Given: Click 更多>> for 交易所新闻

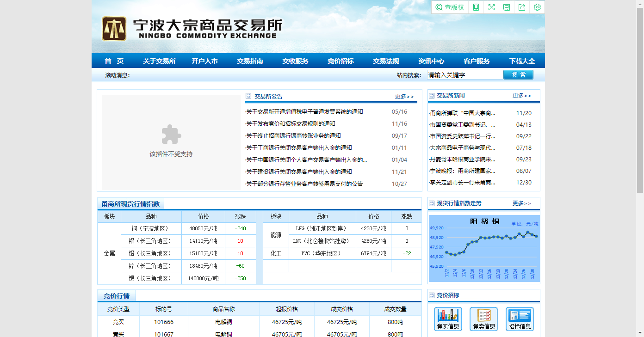Looking at the screenshot, I should [x=522, y=96].
